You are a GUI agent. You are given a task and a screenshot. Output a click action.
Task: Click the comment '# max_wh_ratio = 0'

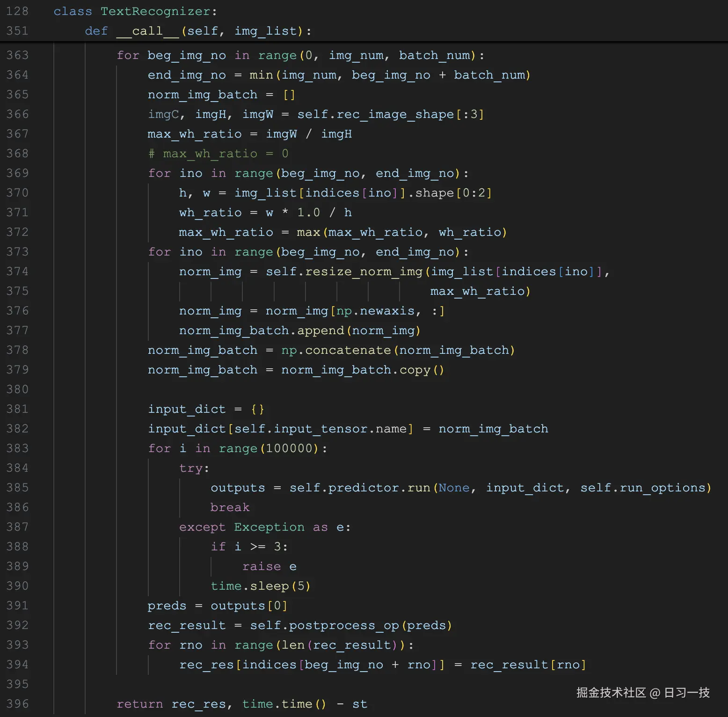click(218, 154)
